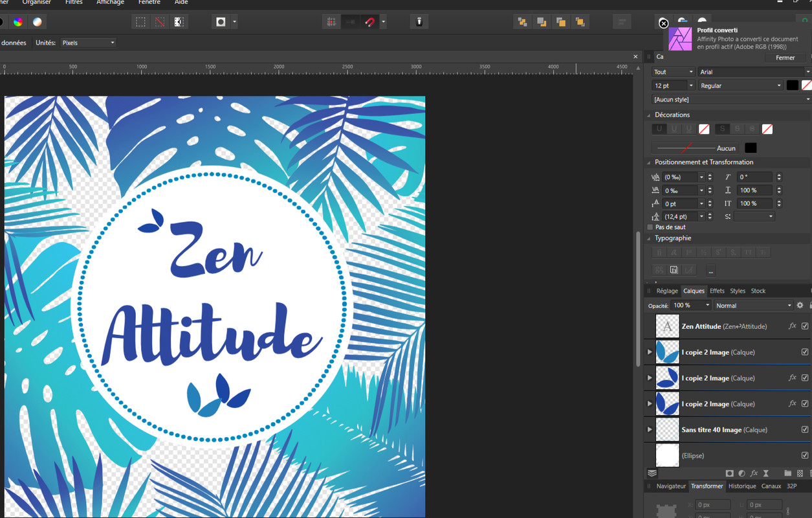
Task: Switch to the Canaux tab
Action: 771,486
